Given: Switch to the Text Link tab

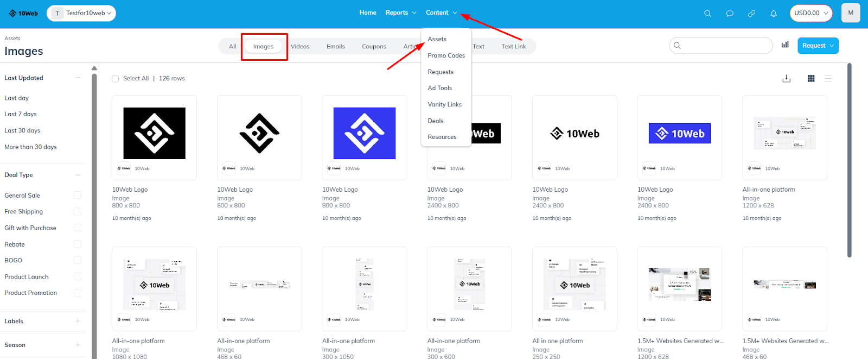Looking at the screenshot, I should pyautogui.click(x=514, y=46).
